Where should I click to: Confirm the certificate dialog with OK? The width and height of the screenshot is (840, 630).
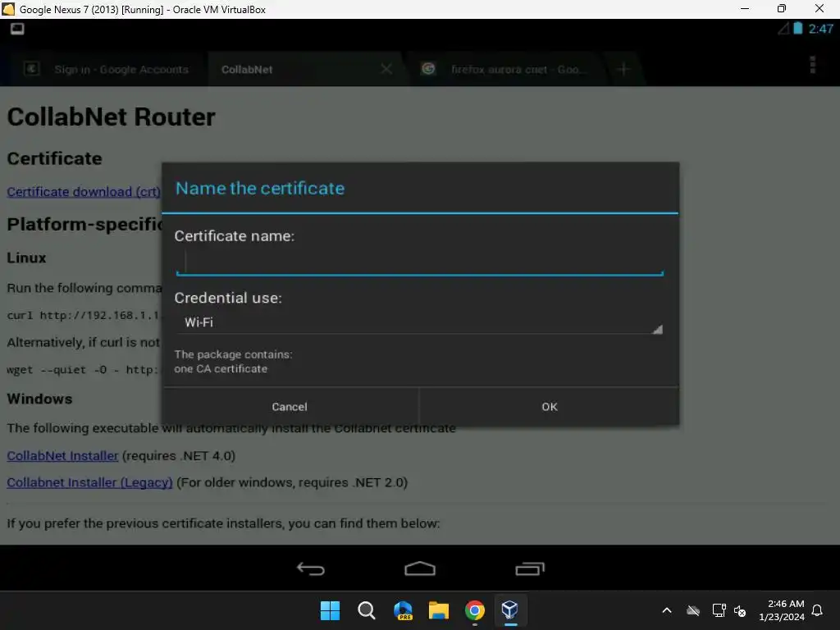coord(549,407)
